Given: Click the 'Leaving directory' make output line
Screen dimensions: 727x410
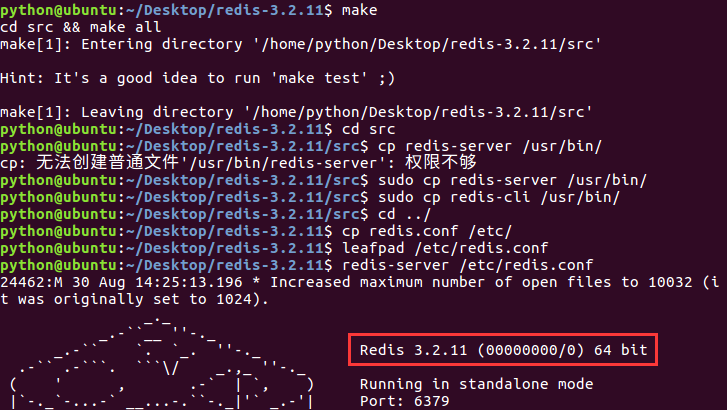Looking at the screenshot, I should 296,112.
